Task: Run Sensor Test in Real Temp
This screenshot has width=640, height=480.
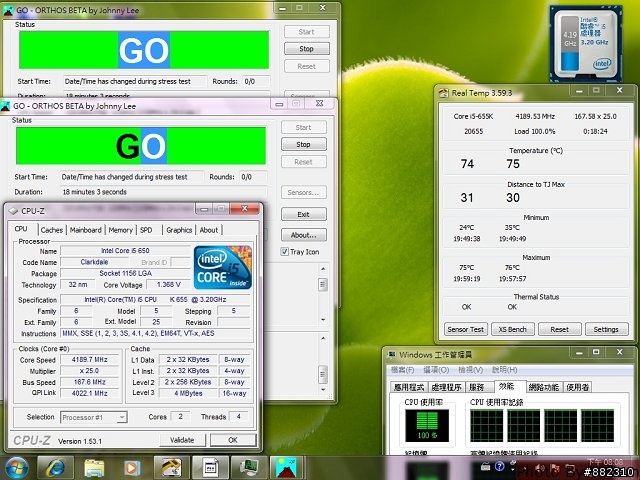Action: (465, 329)
